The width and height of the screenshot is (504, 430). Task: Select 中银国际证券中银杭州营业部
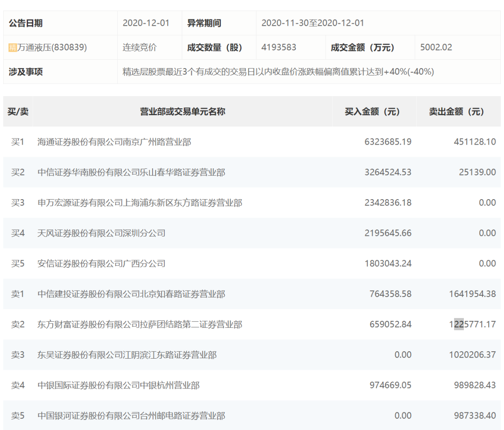point(119,386)
